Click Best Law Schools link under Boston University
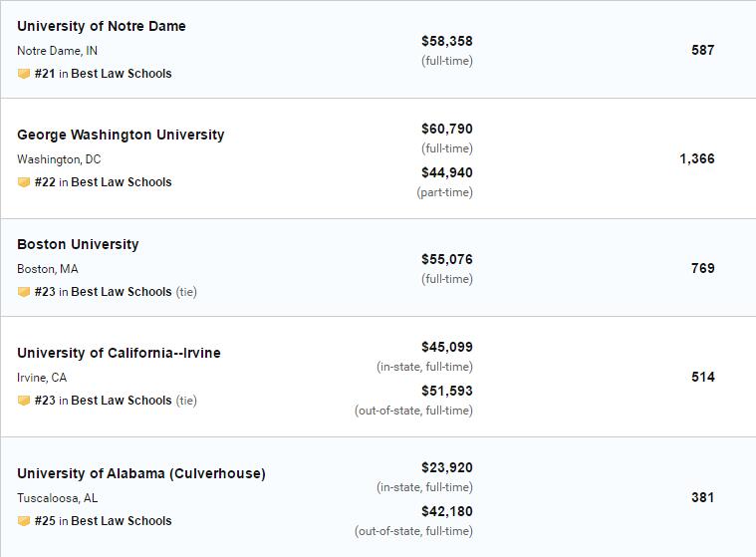The width and height of the screenshot is (756, 557). pos(122,292)
